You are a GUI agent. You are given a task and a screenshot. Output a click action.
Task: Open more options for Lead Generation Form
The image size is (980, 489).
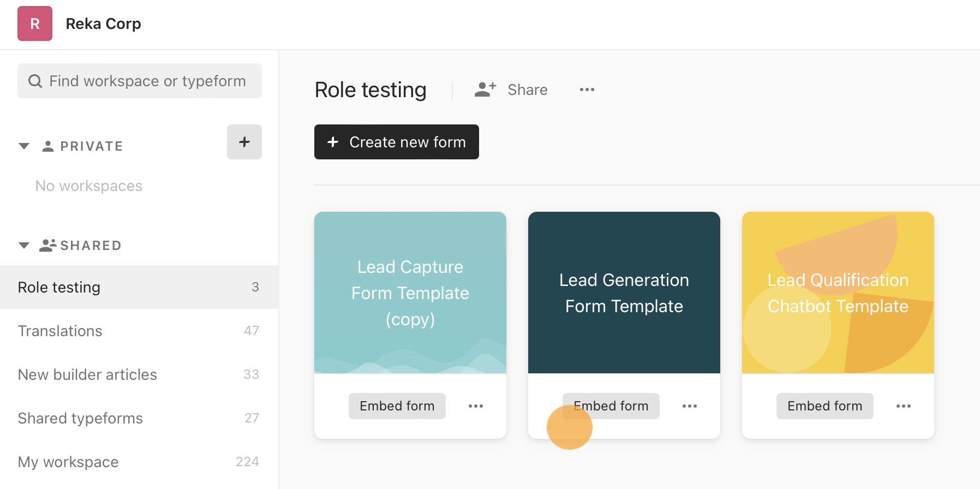[689, 406]
